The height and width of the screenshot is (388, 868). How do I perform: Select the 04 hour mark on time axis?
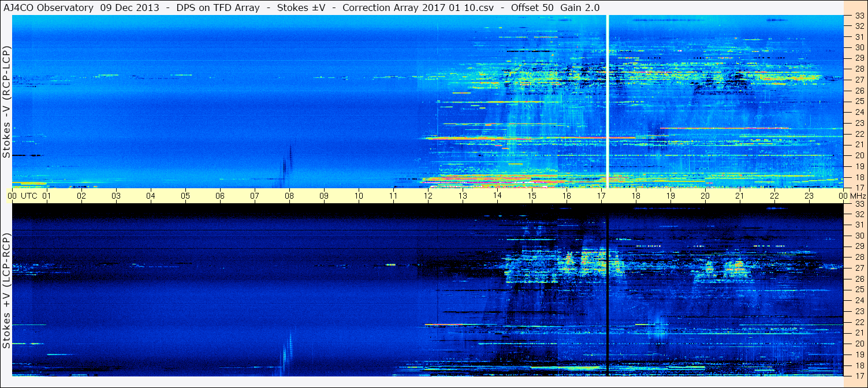151,196
